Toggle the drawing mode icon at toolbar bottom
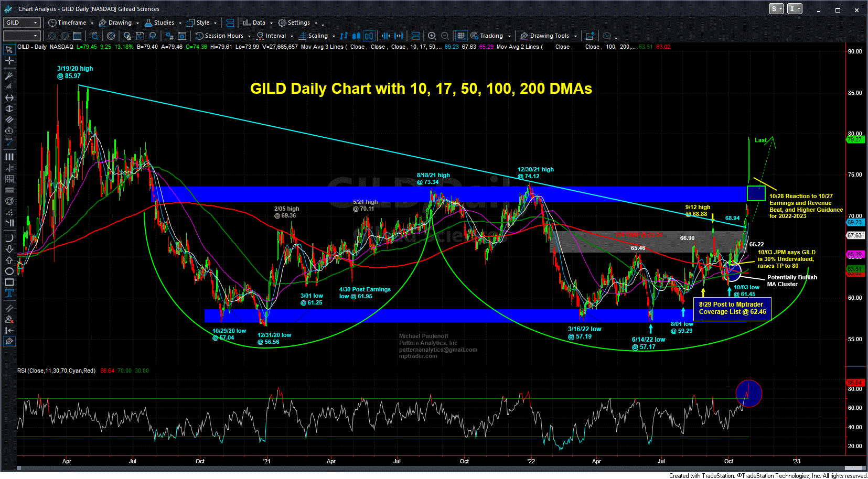Screen dimensions: 868x479 tap(9, 341)
